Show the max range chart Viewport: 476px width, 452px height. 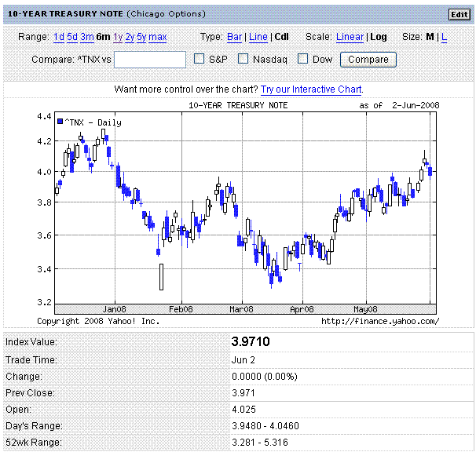click(157, 37)
